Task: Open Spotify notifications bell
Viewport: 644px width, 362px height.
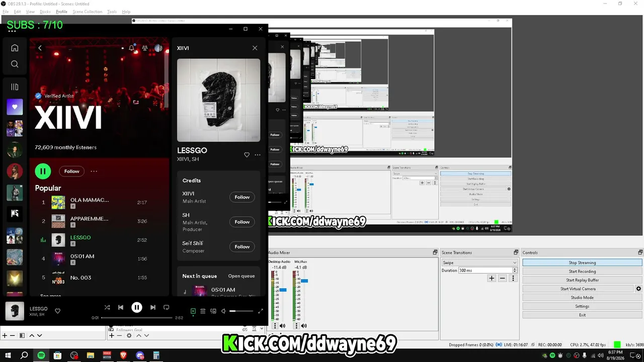Action: tap(132, 48)
